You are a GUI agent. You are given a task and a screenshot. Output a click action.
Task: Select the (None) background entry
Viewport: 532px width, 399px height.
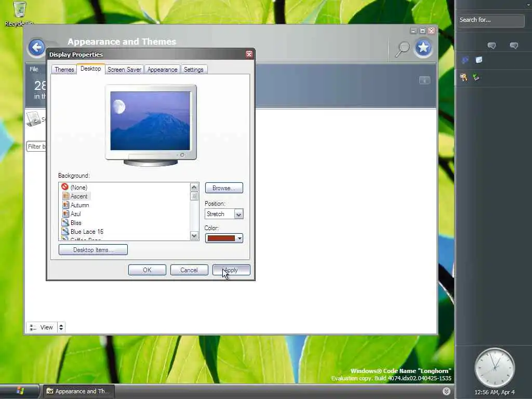pos(74,187)
